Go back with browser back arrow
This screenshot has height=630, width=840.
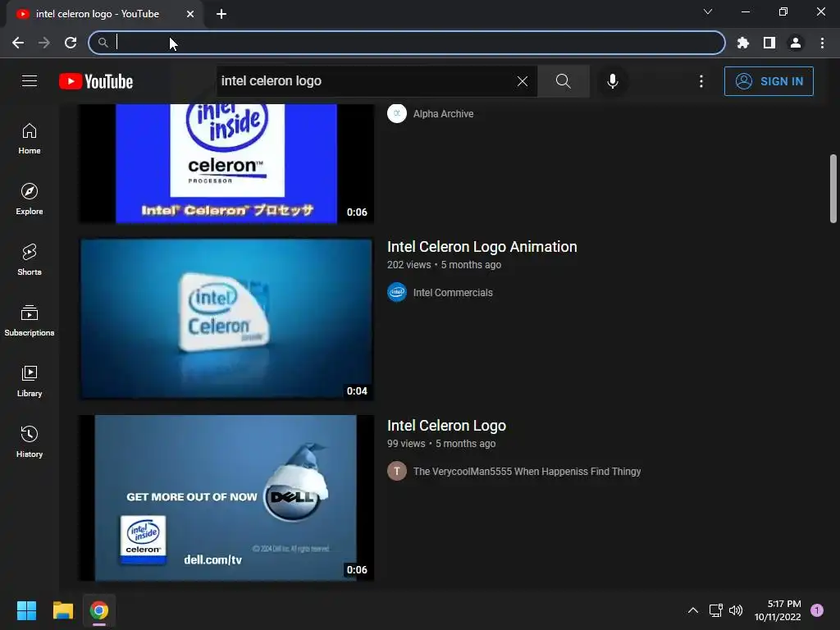point(18,43)
